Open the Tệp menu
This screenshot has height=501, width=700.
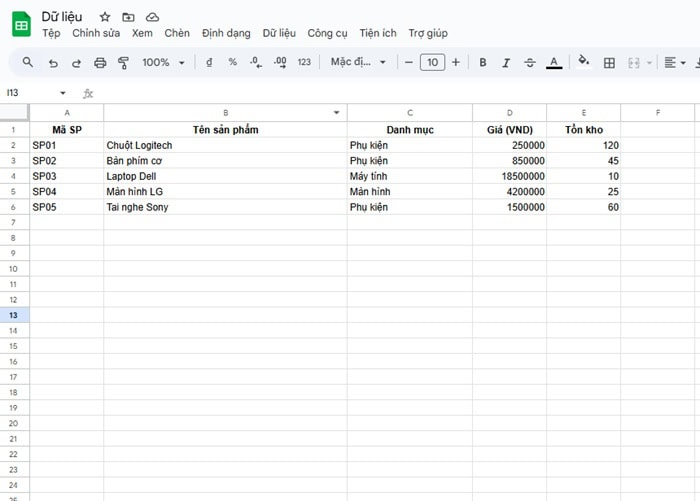51,33
